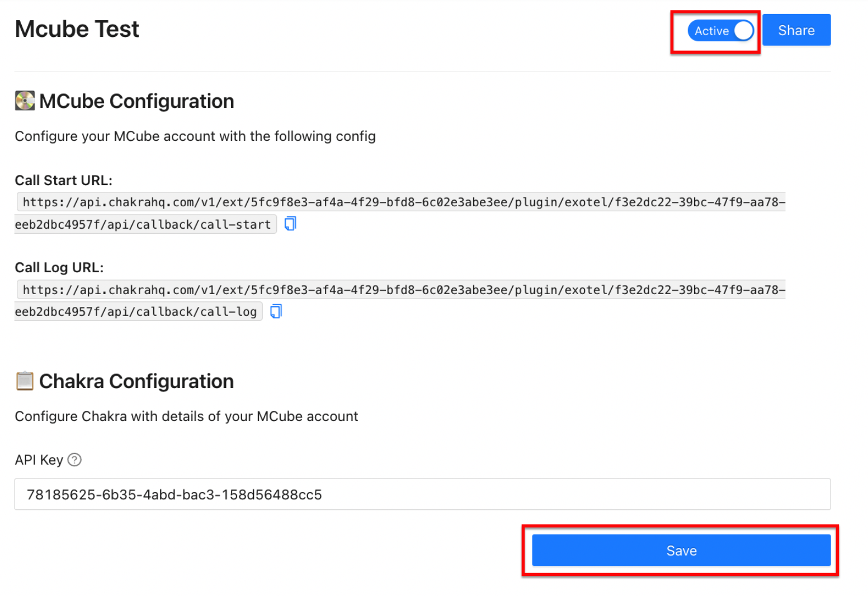Click the MCube Configuration heading

pyautogui.click(x=136, y=101)
